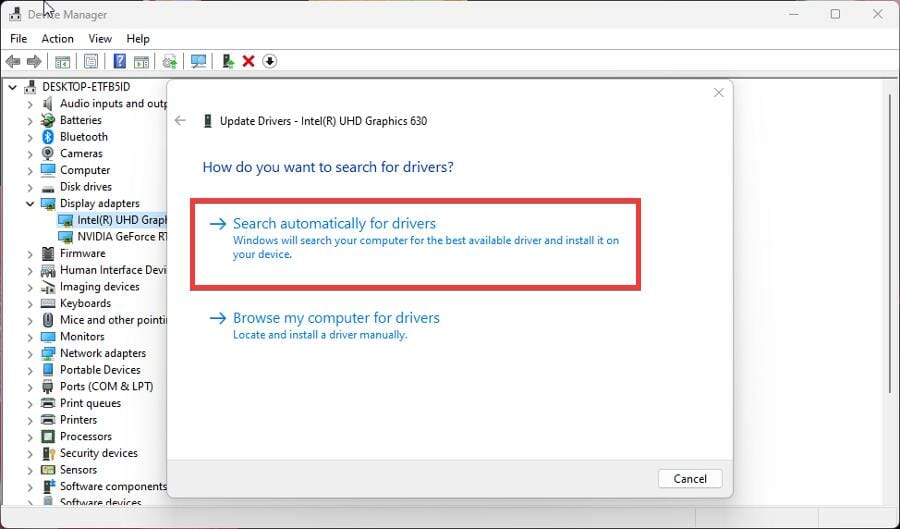Click the Printers category icon
Image resolution: width=900 pixels, height=529 pixels.
coord(48,420)
